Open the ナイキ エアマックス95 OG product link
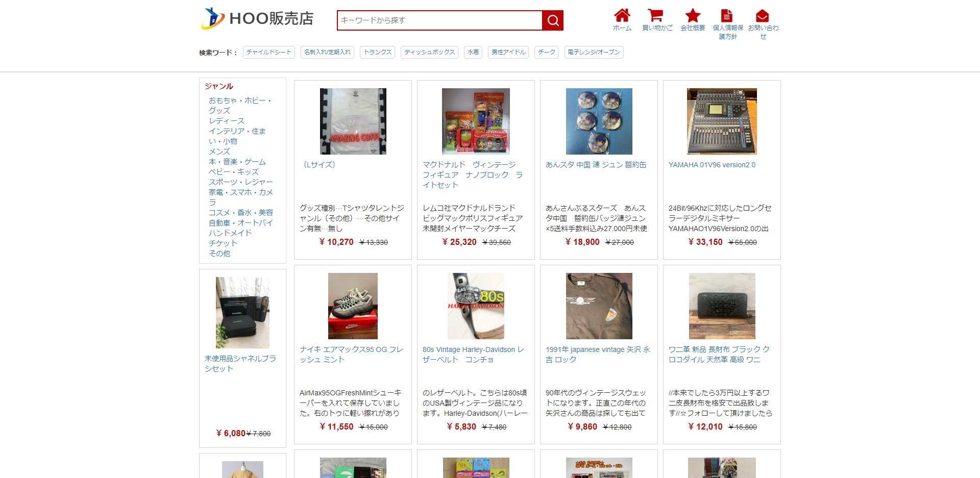The width and height of the screenshot is (980, 478). pyautogui.click(x=351, y=355)
